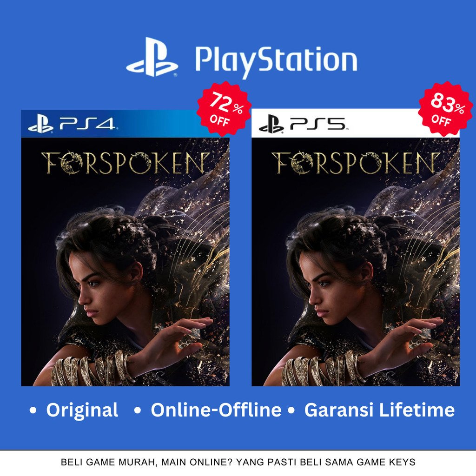
Task: Select the PS4 Forspoken cover art
Action: coord(125,262)
